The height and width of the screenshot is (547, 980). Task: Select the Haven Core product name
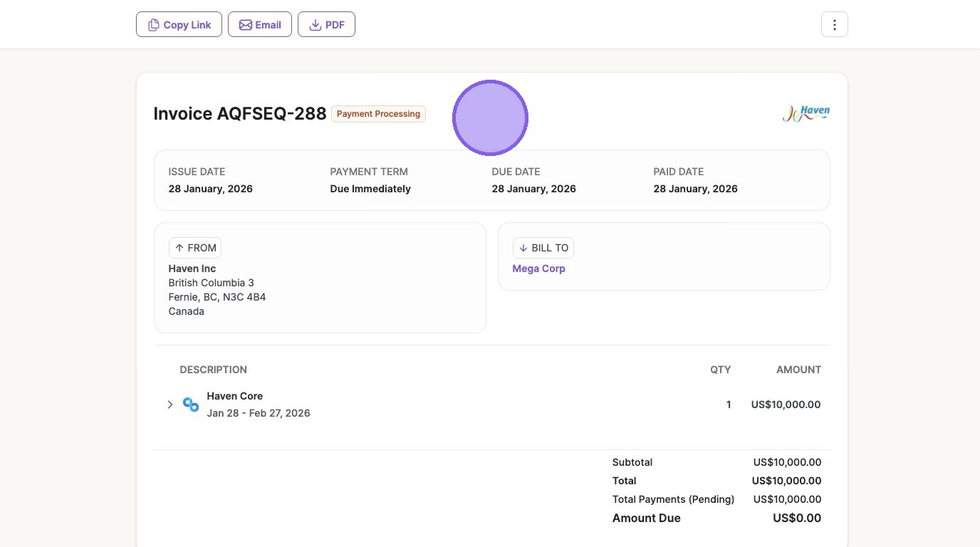tap(234, 396)
